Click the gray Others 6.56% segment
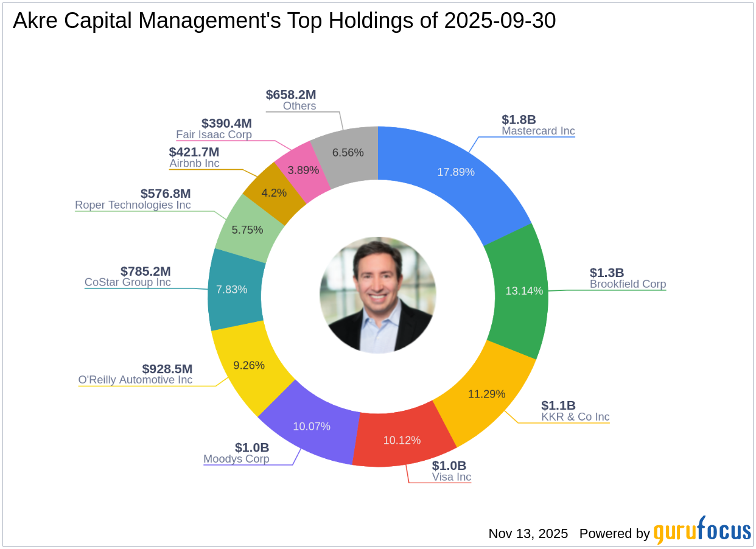The image size is (756, 549). (x=347, y=152)
